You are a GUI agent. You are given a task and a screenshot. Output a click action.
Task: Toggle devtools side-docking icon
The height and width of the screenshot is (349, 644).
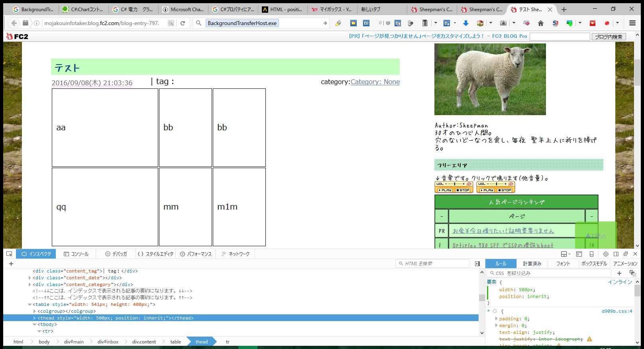click(616, 254)
